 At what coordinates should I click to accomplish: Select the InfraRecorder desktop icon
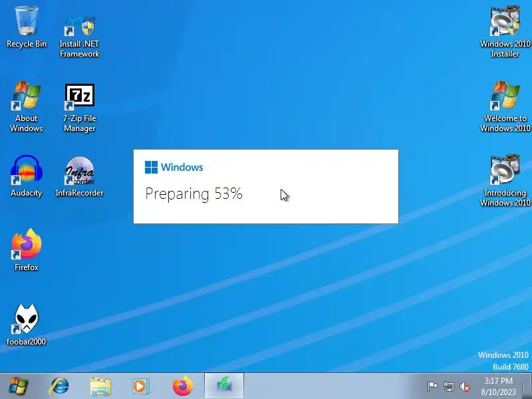coord(79,176)
